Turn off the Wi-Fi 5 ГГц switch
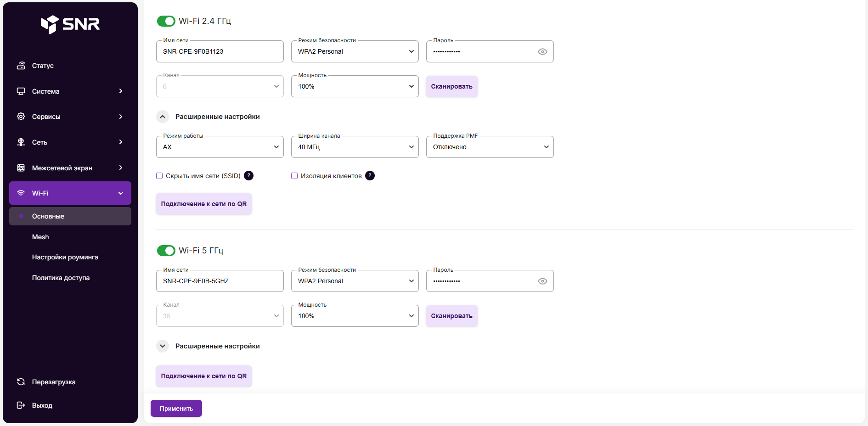This screenshot has height=426, width=868. click(x=166, y=251)
